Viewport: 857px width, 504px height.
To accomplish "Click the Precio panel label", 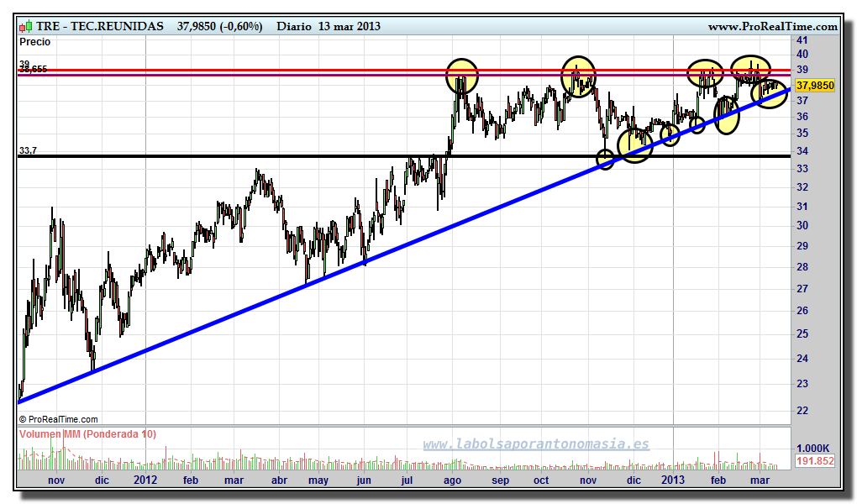I will tap(34, 42).
